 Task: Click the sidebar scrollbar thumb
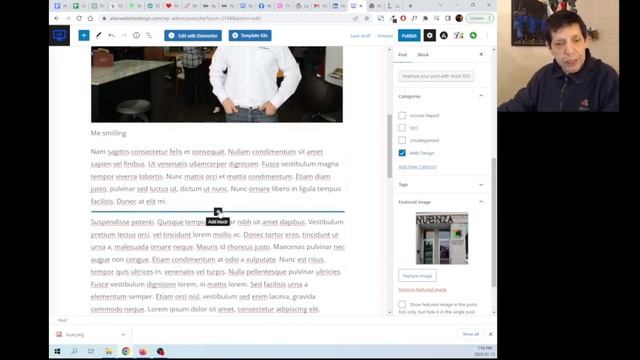[494, 222]
